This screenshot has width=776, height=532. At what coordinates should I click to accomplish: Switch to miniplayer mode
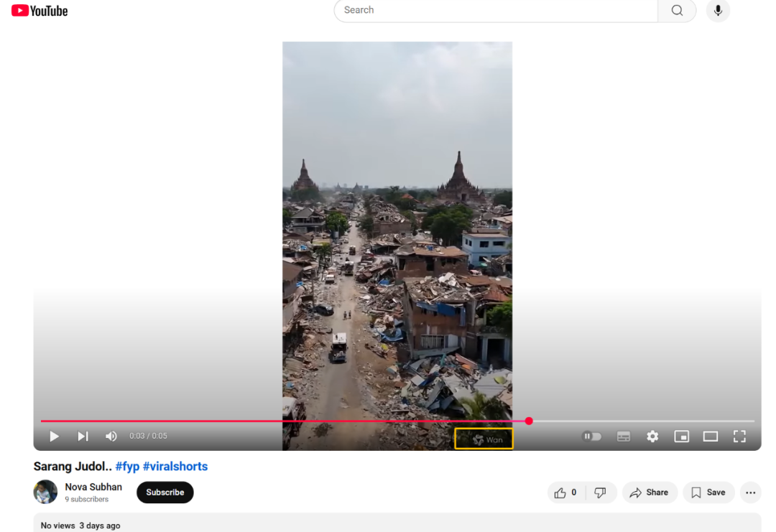pyautogui.click(x=681, y=437)
